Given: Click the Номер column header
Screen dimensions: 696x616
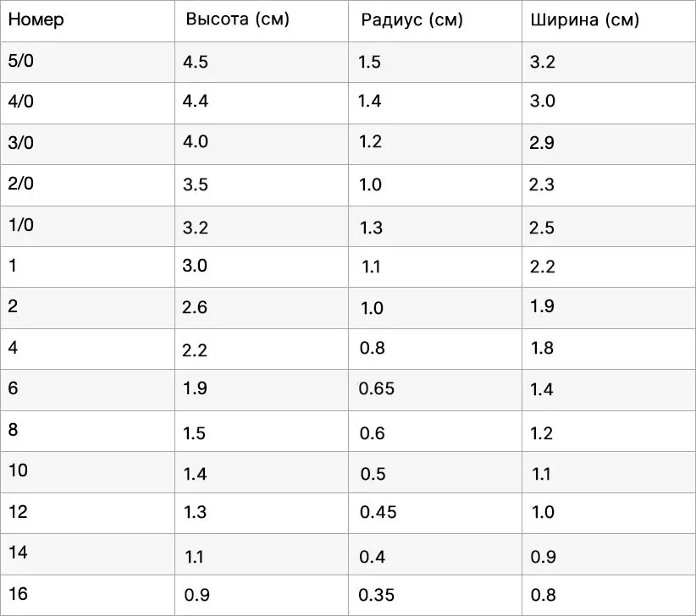Looking at the screenshot, I should click(x=36, y=19).
